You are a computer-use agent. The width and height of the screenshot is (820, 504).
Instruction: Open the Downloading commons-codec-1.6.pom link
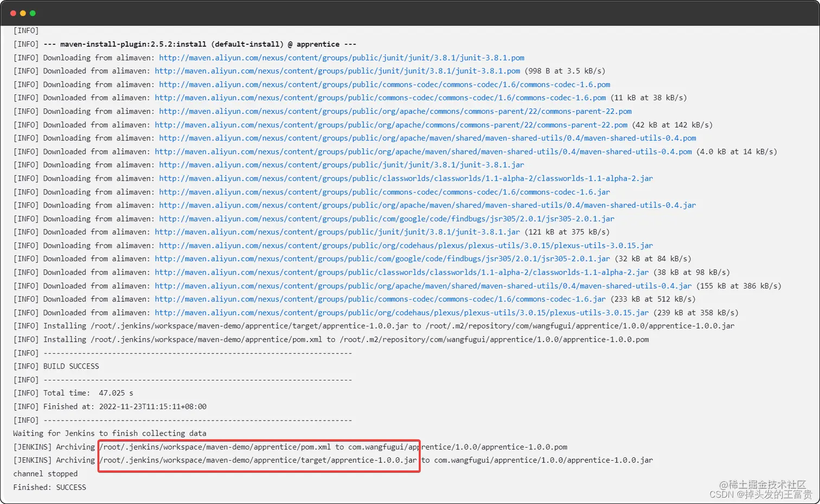pos(385,85)
